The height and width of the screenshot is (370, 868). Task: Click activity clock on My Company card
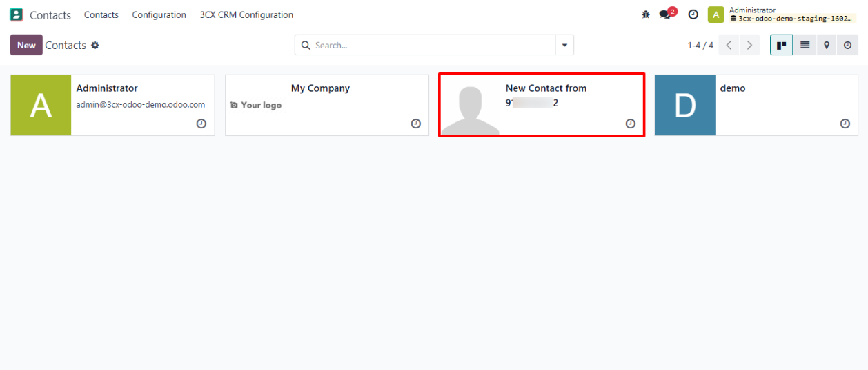(x=415, y=124)
